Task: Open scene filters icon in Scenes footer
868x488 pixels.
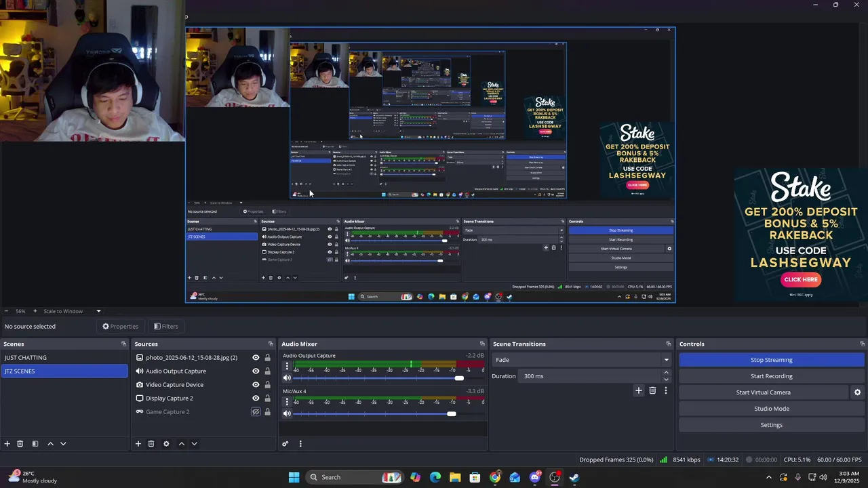Action: pos(35,444)
